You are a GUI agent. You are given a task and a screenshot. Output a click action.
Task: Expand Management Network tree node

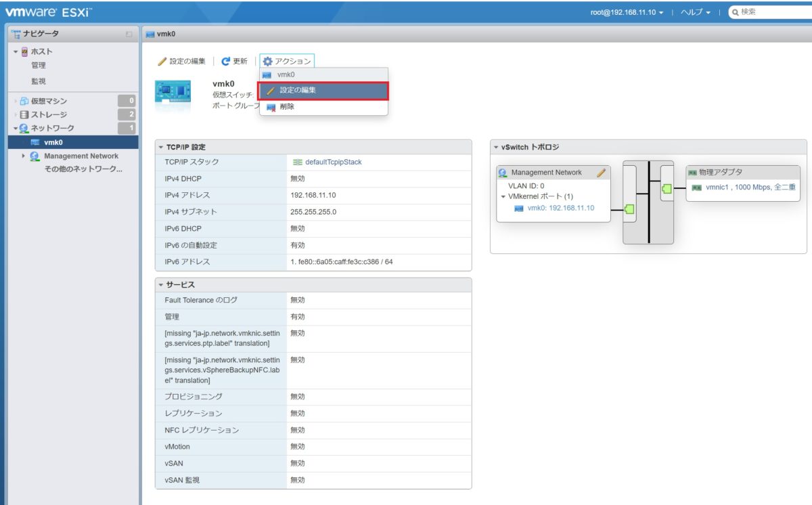(24, 156)
